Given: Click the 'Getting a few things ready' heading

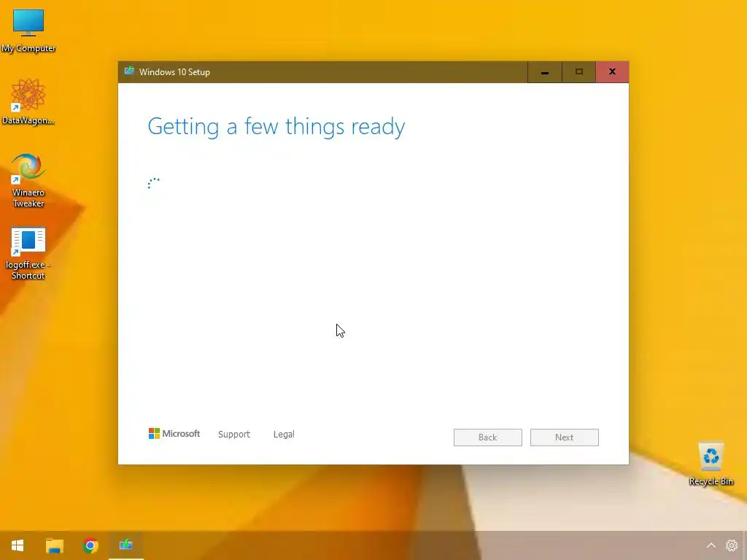Looking at the screenshot, I should 276,127.
